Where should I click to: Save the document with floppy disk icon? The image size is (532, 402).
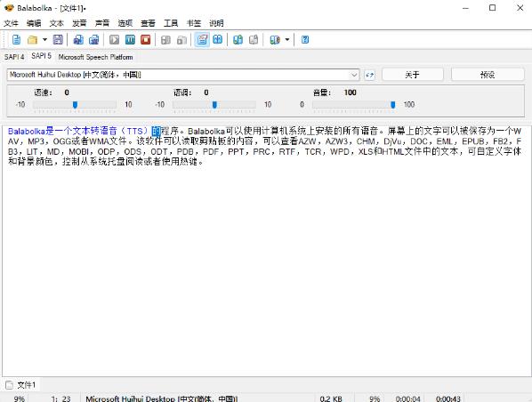click(x=58, y=40)
